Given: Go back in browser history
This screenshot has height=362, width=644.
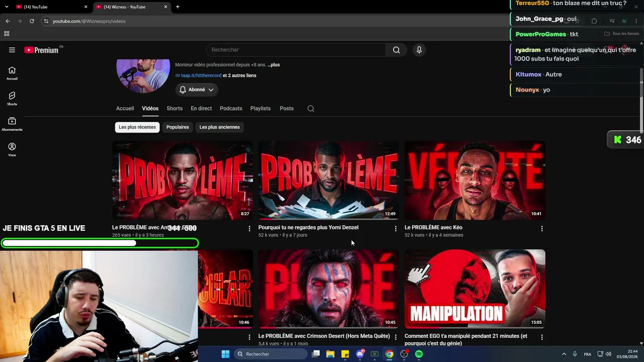Looking at the screenshot, I should tap(8, 21).
